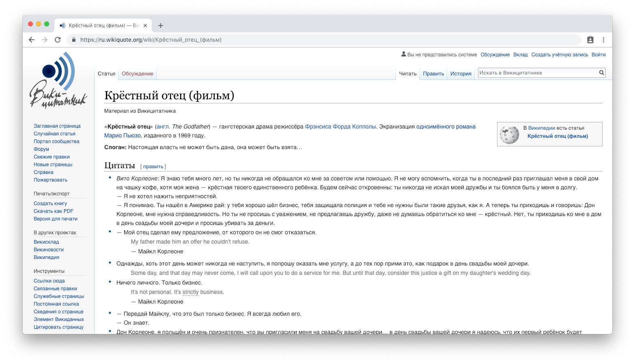Image resolution: width=635 pixels, height=364 pixels.
Task: Select the Править tab
Action: tap(433, 74)
